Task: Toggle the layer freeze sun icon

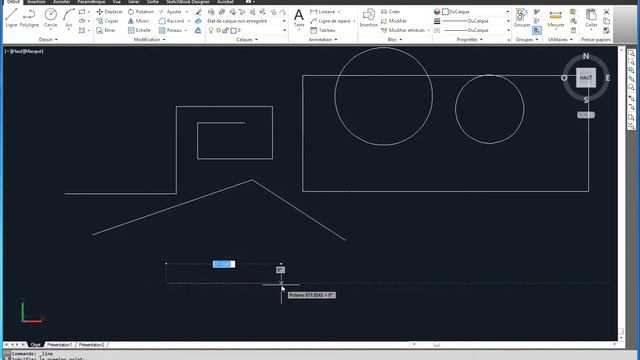Action: (218, 30)
